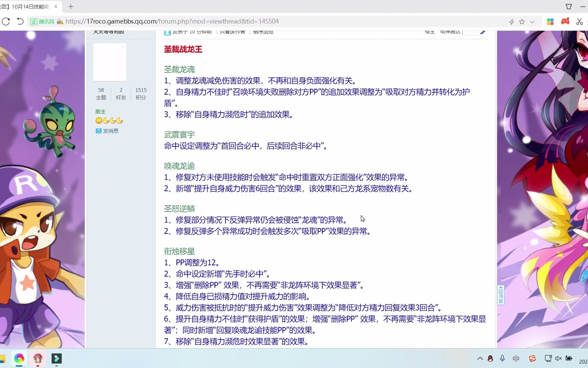This screenshot has width=588, height=368.
Task: View the poster's 1515 积分 score
Action: (141, 94)
